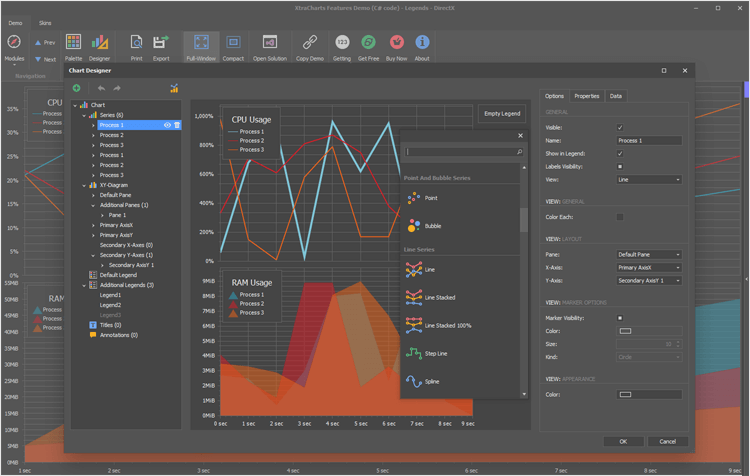Choose the Step Line series icon
The width and height of the screenshot is (750, 476).
coord(414,353)
